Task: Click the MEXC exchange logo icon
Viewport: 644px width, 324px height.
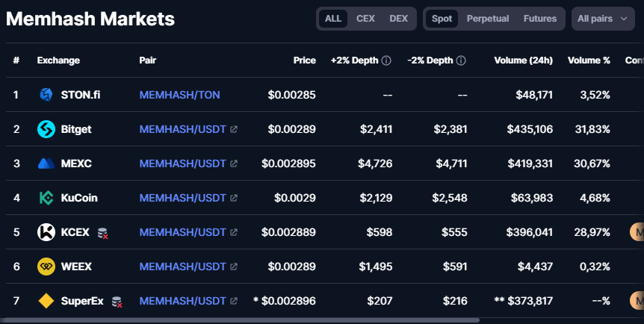Action: [46, 163]
